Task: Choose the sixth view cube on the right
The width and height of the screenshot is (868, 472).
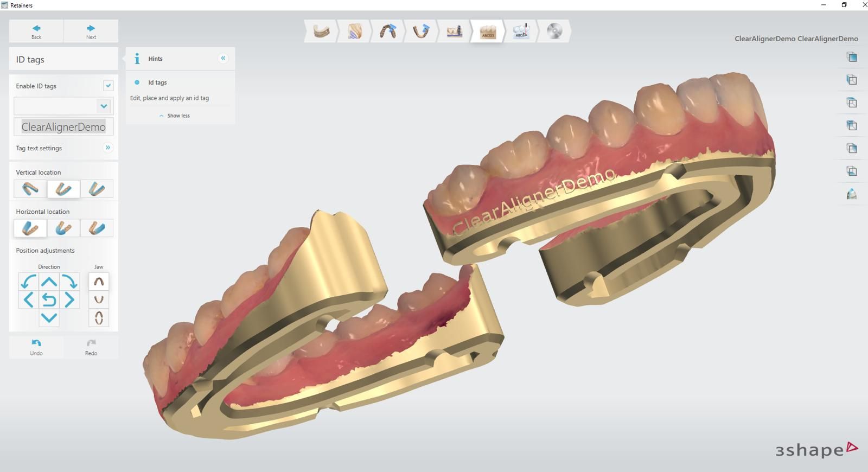Action: (x=852, y=171)
